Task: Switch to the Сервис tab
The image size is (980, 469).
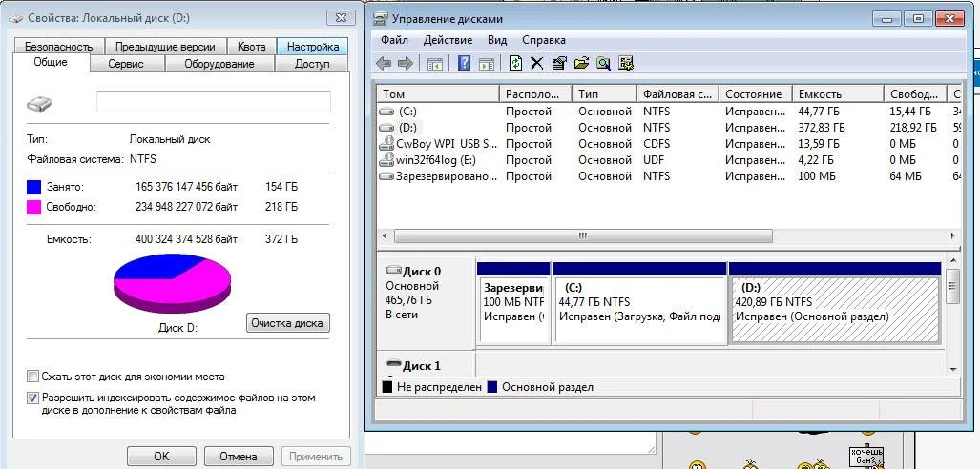Action: coord(126,64)
